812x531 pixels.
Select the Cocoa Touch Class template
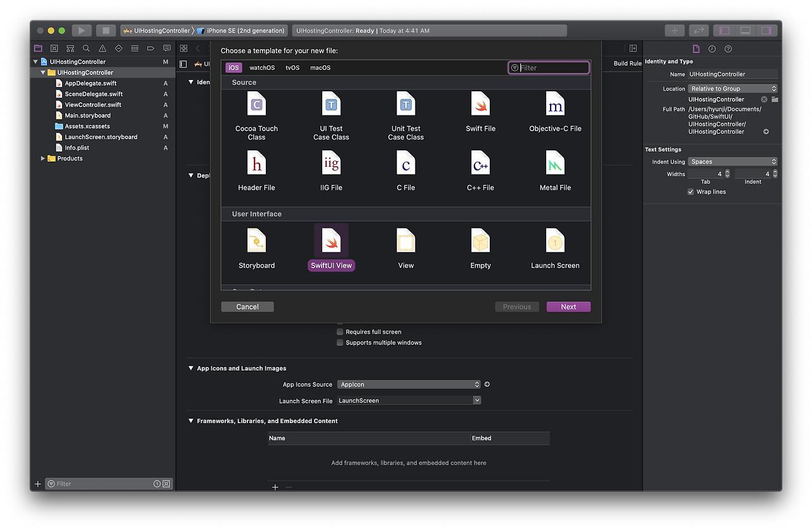click(256, 115)
